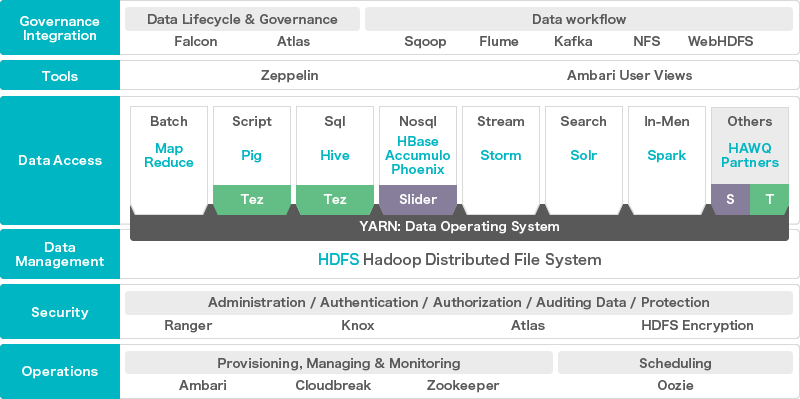Select Hive in the Sql column

click(x=335, y=156)
